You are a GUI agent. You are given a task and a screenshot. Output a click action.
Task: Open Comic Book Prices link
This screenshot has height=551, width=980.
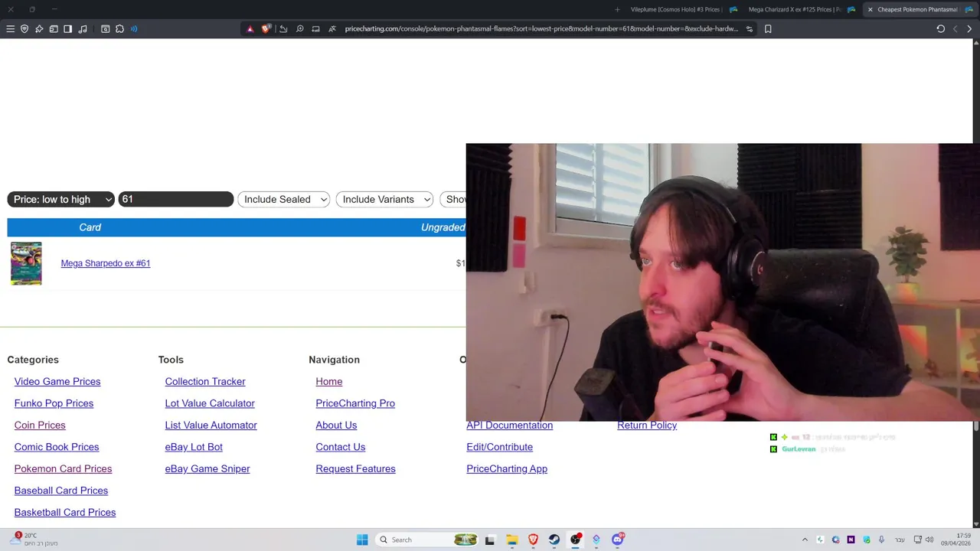click(x=57, y=447)
